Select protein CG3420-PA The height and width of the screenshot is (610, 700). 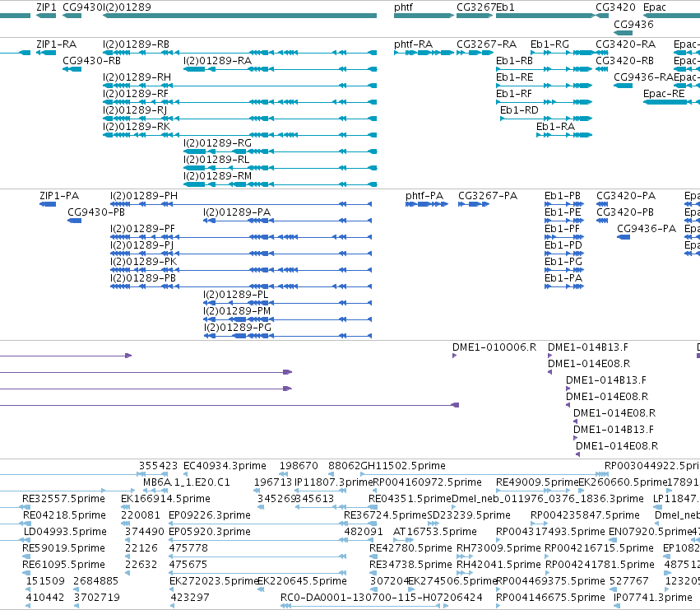coord(626,196)
